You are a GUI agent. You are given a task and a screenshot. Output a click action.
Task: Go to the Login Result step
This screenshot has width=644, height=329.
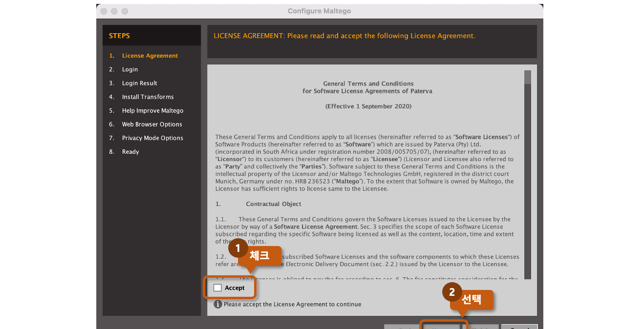pos(140,83)
